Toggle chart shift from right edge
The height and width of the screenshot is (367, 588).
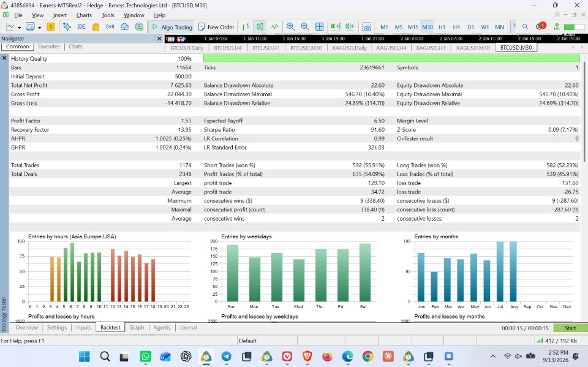(350, 26)
